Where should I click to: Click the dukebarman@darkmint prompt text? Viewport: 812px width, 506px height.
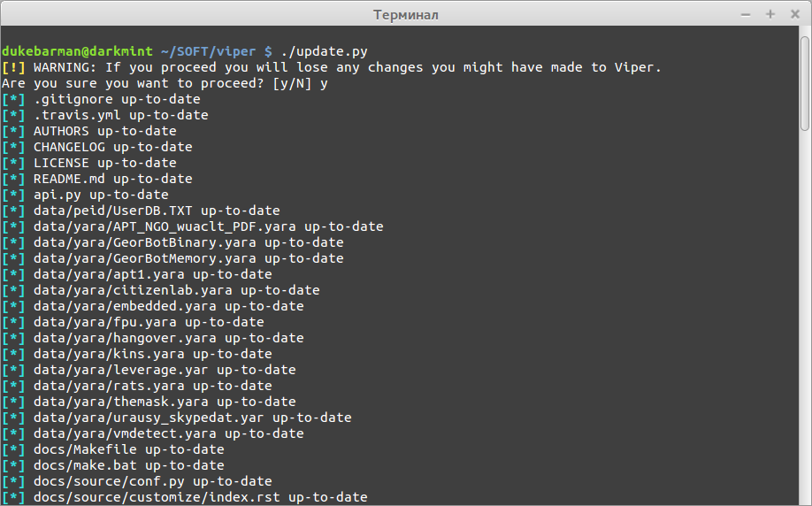[77, 51]
